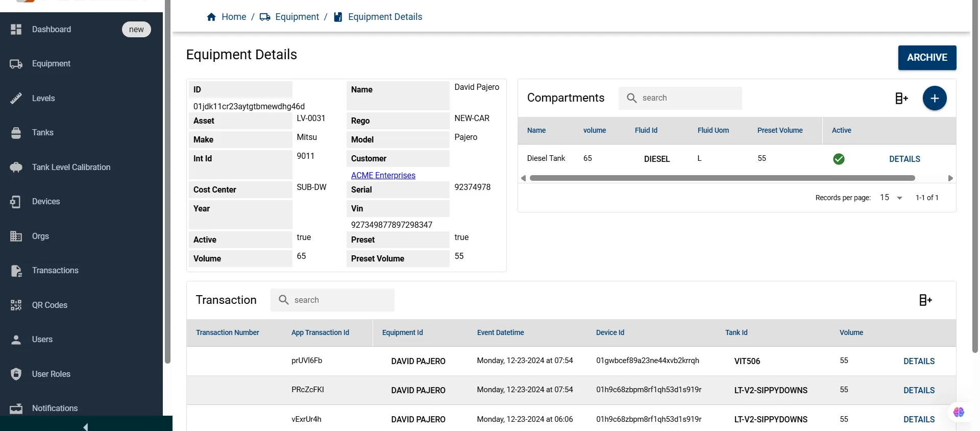Click the Transaction search field
Viewport: 980px width, 431px height.
(332, 300)
